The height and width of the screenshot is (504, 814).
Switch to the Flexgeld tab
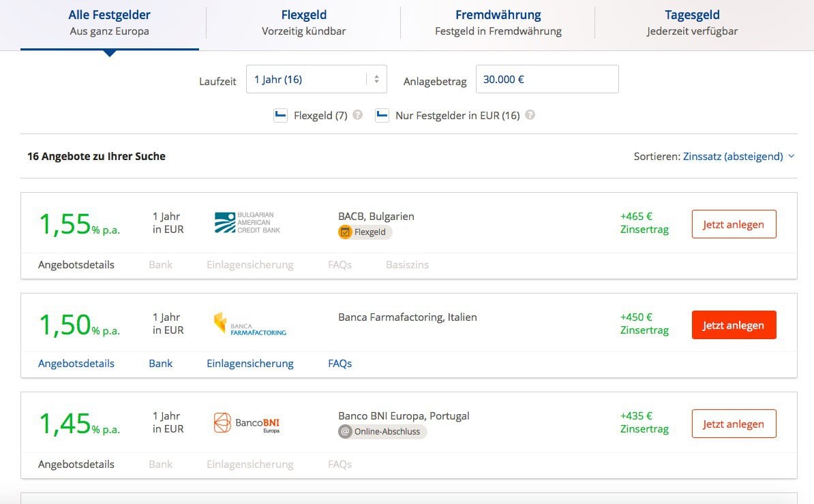click(303, 22)
